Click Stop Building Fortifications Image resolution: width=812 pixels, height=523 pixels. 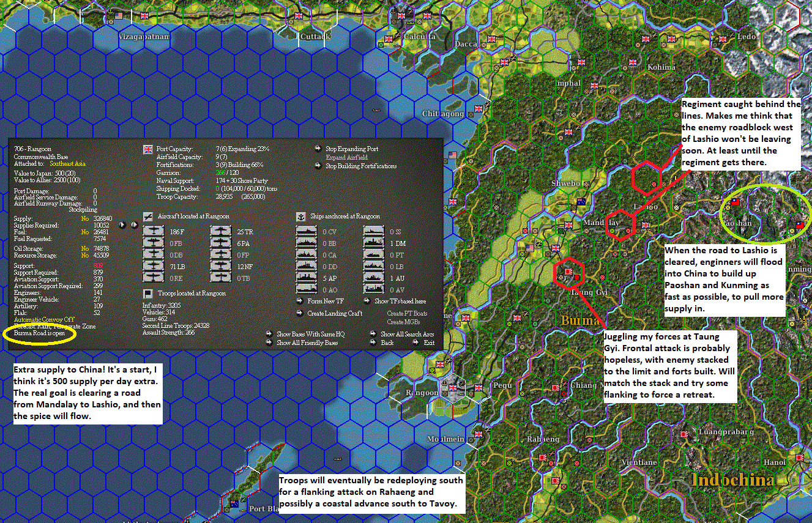pyautogui.click(x=360, y=166)
